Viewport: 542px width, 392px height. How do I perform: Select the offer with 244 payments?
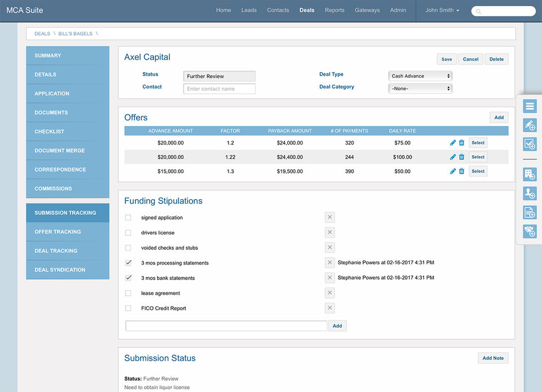tap(478, 157)
